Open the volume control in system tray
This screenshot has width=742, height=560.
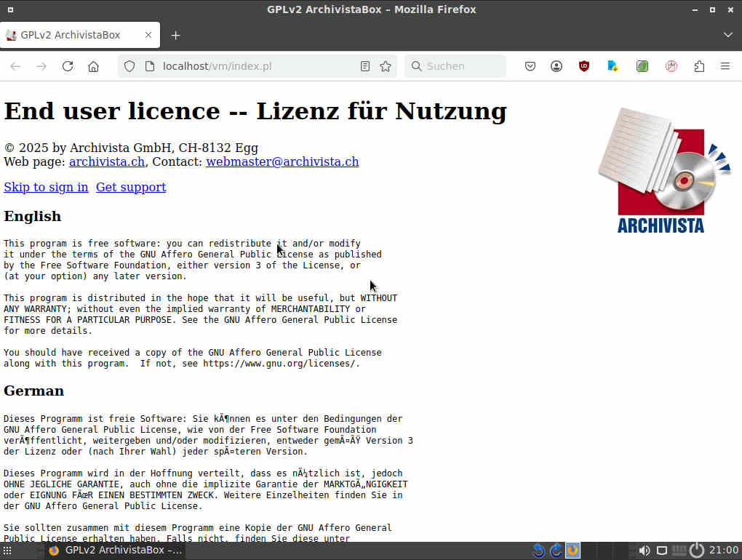click(644, 551)
